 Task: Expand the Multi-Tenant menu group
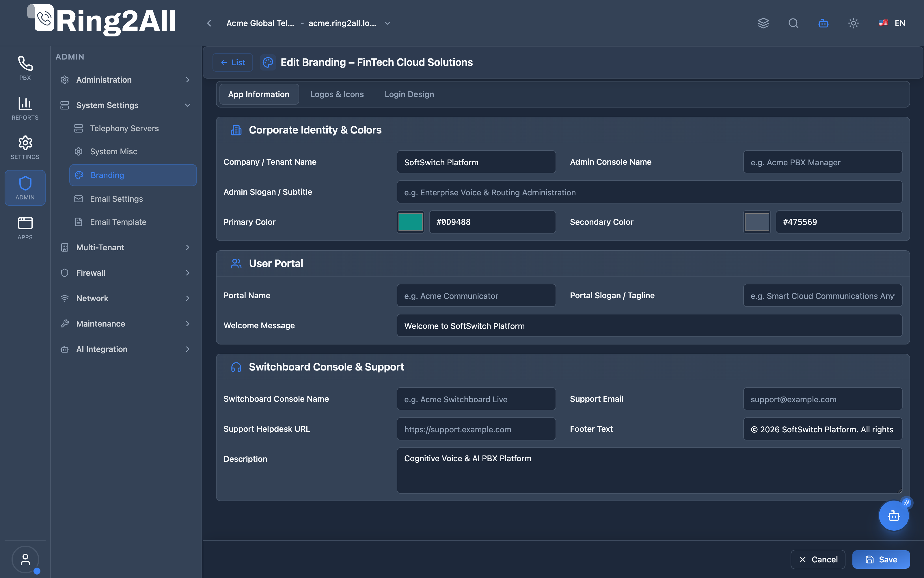(126, 247)
